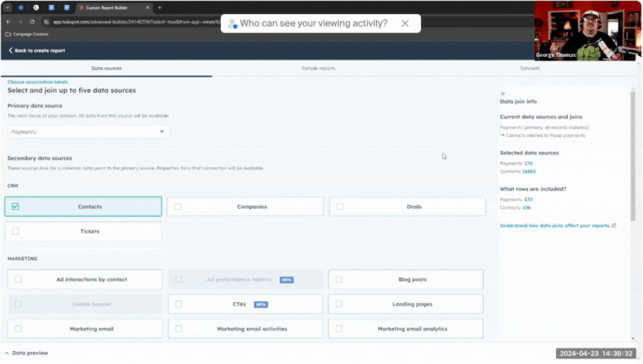Open the Campaign Creators bookmark folder

(x=28, y=34)
